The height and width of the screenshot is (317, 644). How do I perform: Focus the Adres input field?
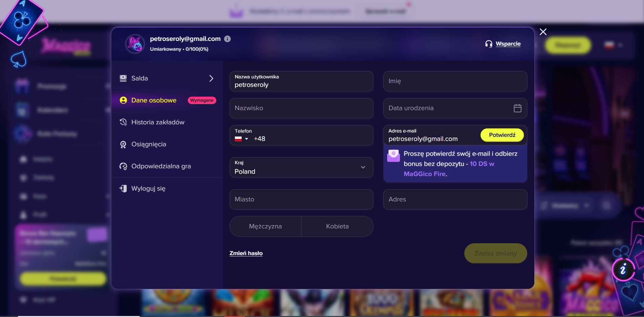coord(455,199)
